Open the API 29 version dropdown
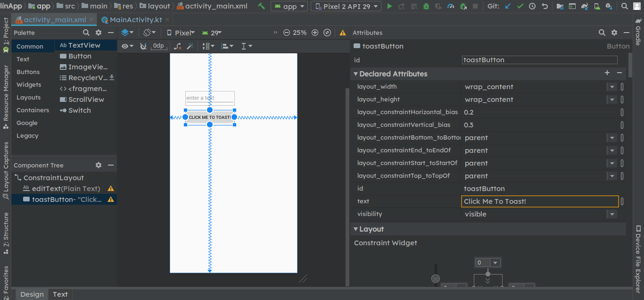This screenshot has width=644, height=300. (212, 33)
